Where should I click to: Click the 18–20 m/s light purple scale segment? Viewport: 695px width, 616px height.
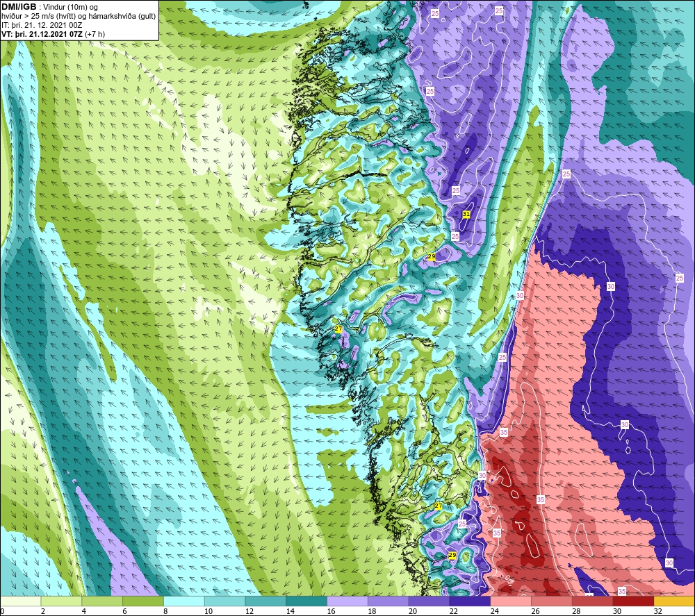point(389,601)
